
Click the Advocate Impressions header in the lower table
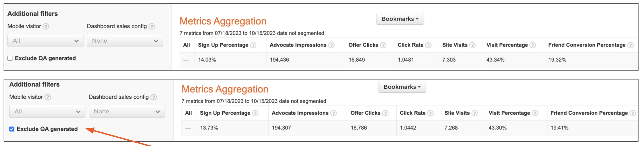pos(300,113)
